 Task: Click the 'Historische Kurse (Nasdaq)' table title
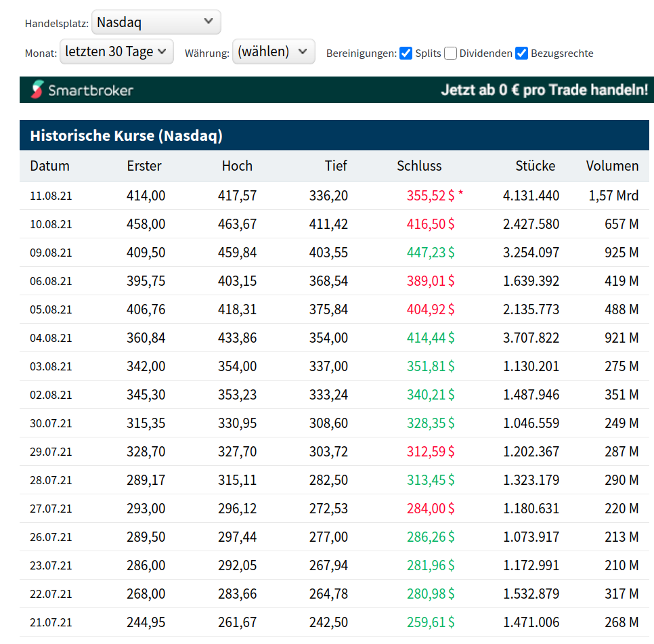coord(126,135)
